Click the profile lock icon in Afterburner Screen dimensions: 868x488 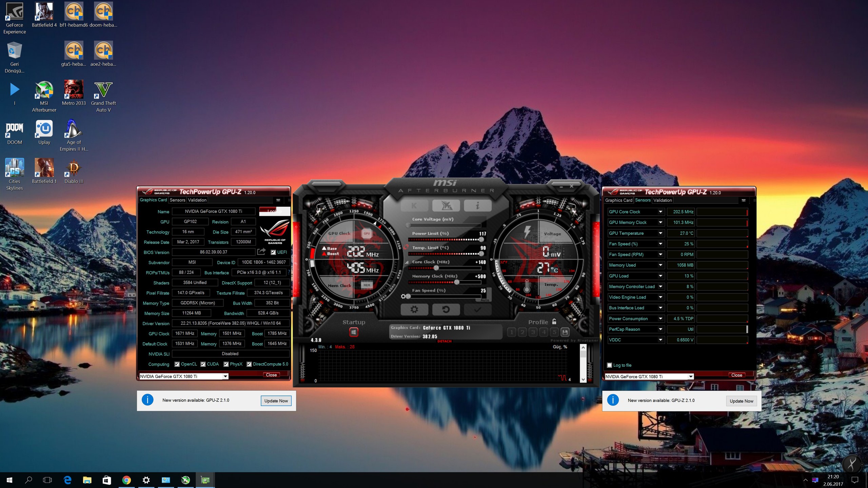click(554, 321)
